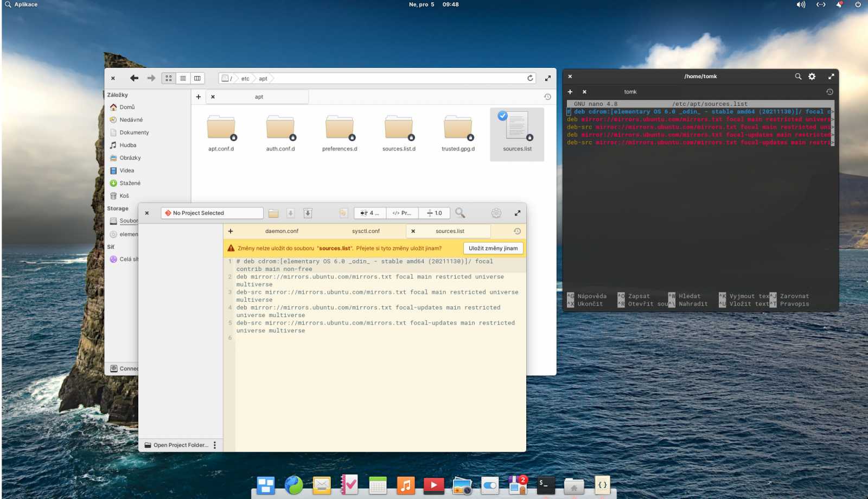Open a new tab in Files
868x499 pixels.
[x=199, y=97]
